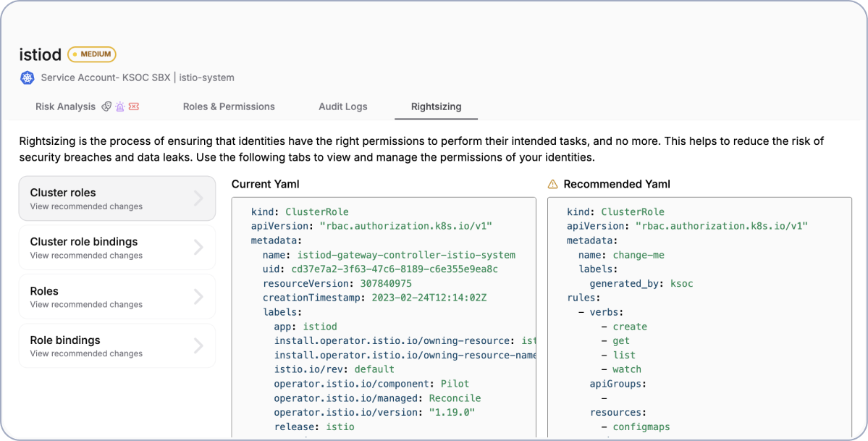Switch to the Roles & Permissions tab
Screen dimensions: 868x441
229,106
